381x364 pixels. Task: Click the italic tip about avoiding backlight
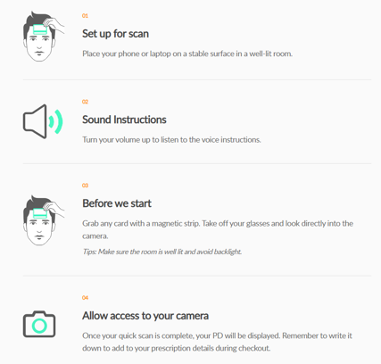tap(162, 252)
